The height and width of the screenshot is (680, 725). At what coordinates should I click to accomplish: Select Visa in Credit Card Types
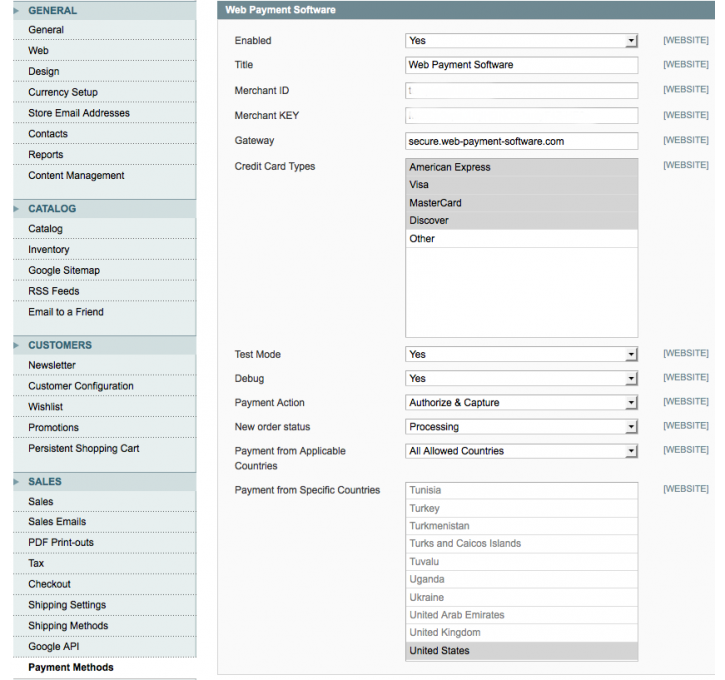[x=522, y=185]
